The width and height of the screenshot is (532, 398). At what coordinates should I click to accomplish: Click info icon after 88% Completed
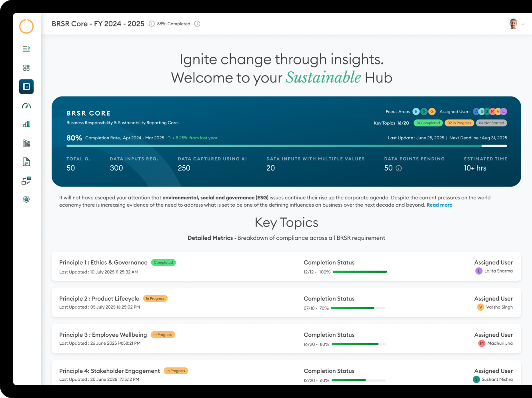tap(197, 24)
